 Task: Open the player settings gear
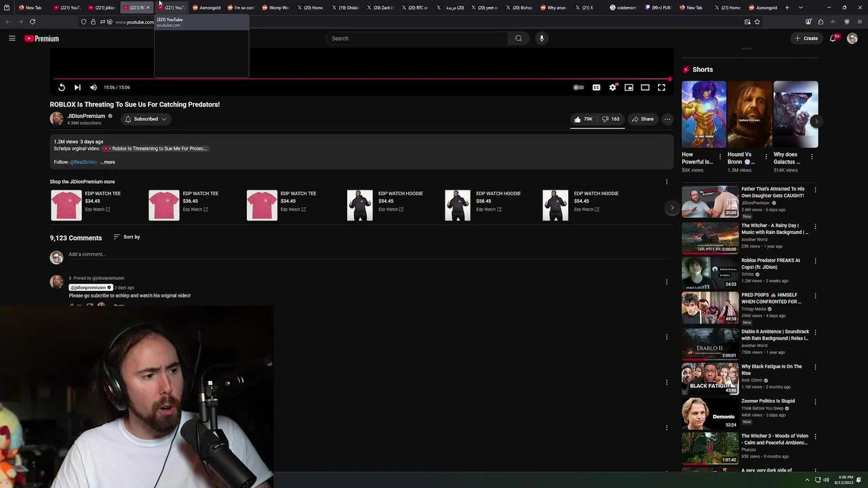click(x=612, y=87)
